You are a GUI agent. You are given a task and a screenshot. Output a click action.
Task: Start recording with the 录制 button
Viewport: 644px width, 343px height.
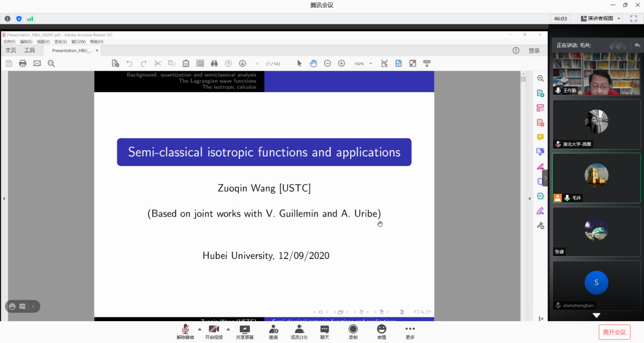tap(353, 332)
